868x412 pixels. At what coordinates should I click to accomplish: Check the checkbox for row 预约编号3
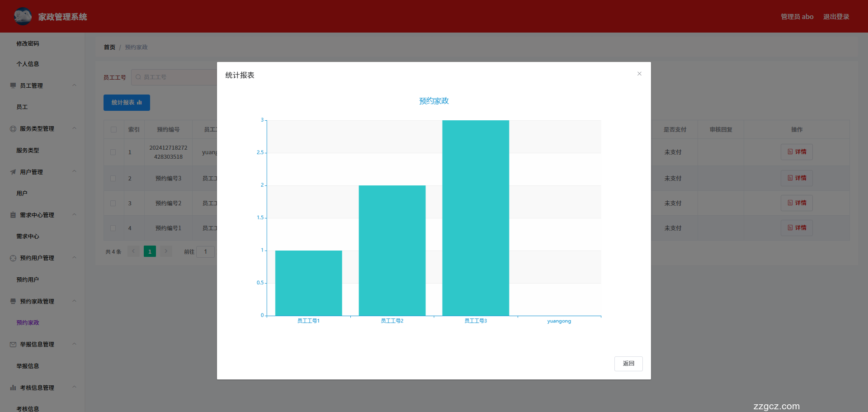click(x=113, y=179)
